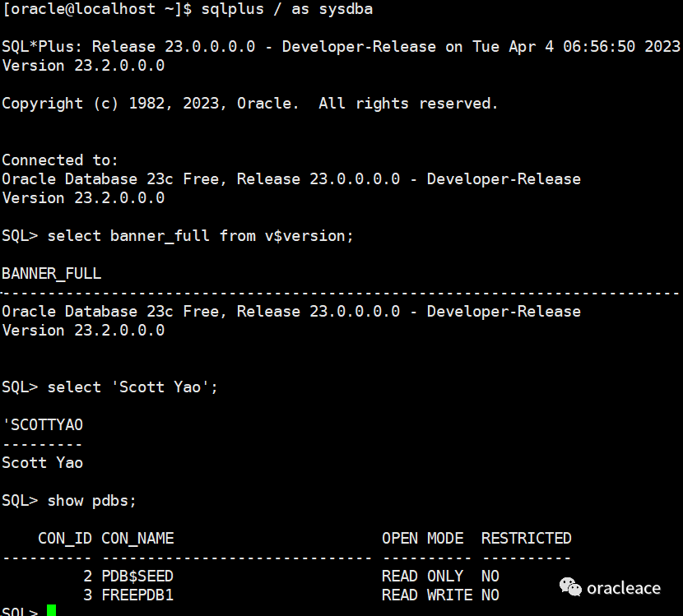Click the READ ONLY open mode value
This screenshot has height=616, width=683.
[422, 577]
